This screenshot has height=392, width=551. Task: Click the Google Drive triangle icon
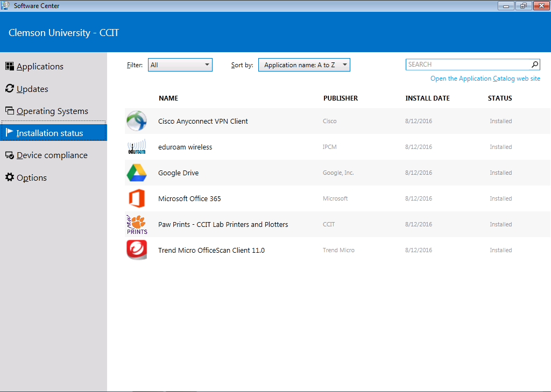click(x=137, y=173)
